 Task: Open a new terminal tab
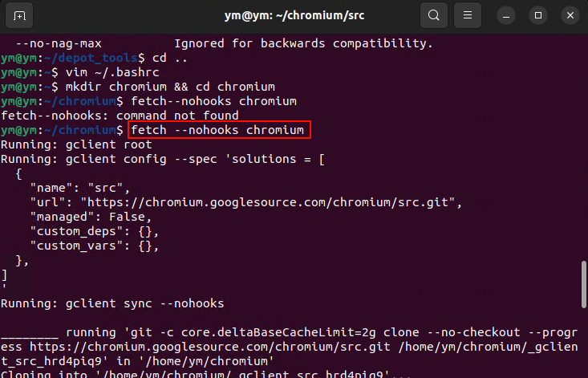19,15
